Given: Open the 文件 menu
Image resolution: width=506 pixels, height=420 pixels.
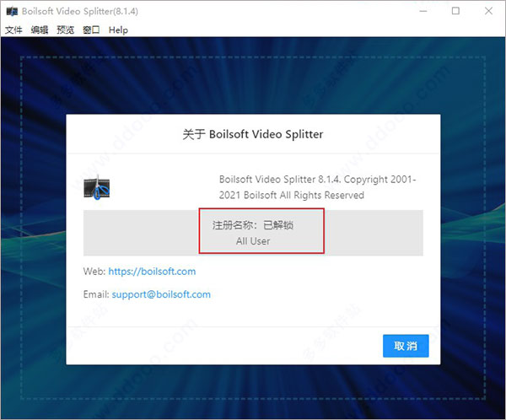Looking at the screenshot, I should (13, 30).
